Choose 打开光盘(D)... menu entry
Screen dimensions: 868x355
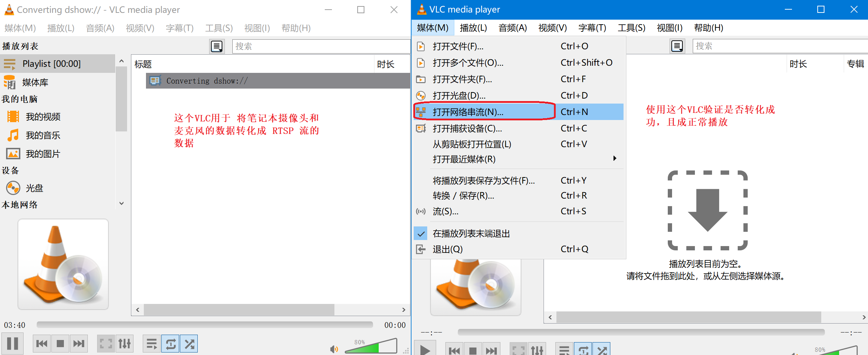(x=519, y=95)
